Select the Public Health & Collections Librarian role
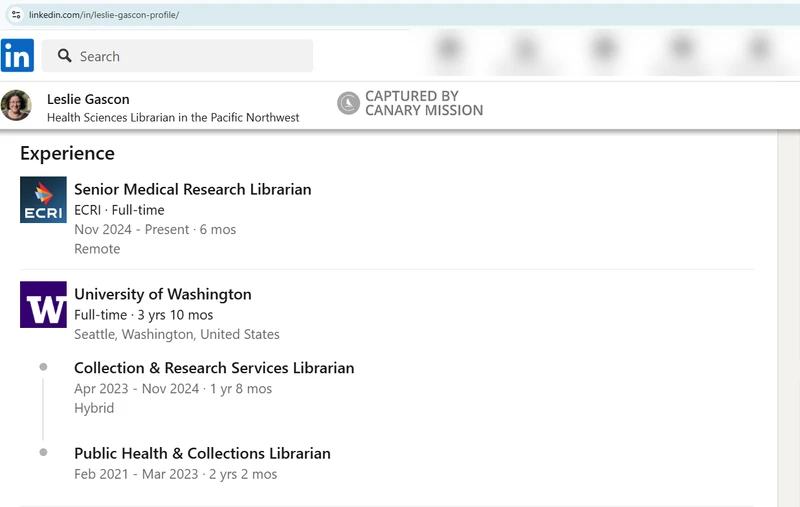 tap(203, 453)
